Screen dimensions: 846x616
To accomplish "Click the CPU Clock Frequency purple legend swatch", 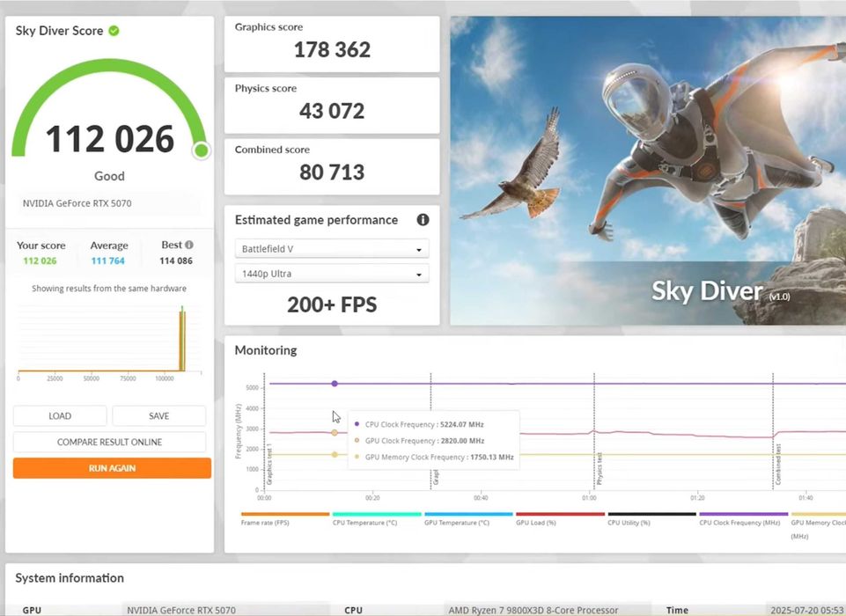I will (744, 514).
